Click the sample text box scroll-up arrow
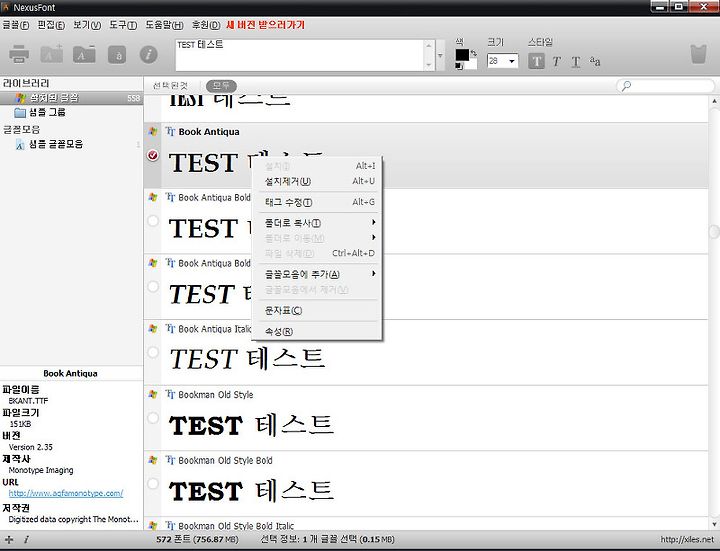Screen dimensions: 720x551 click(x=429, y=46)
